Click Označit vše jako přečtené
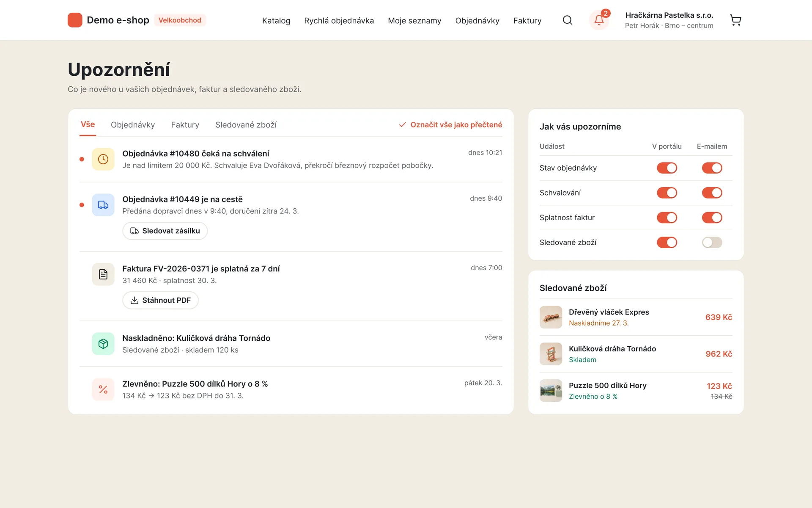Viewport: 812px width, 508px height. (450, 125)
